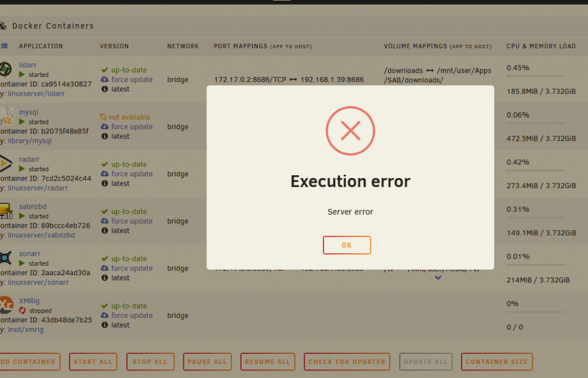Click the Container Size button
The height and width of the screenshot is (378, 588).
pyautogui.click(x=497, y=362)
